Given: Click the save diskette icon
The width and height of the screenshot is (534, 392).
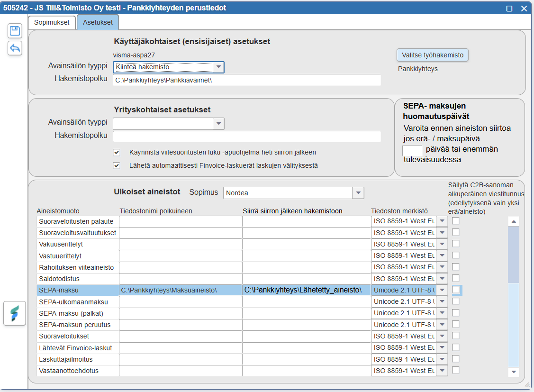Looking at the screenshot, I should (x=15, y=31).
